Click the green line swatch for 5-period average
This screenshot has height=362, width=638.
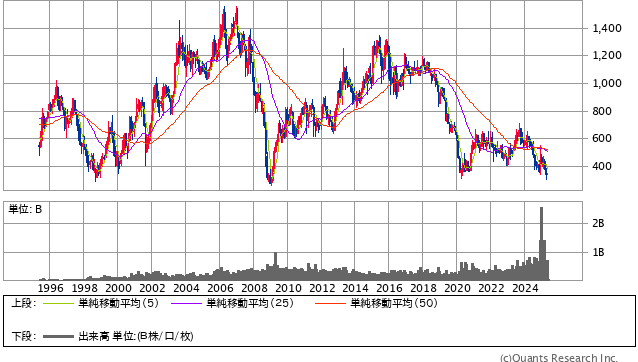tap(58, 303)
